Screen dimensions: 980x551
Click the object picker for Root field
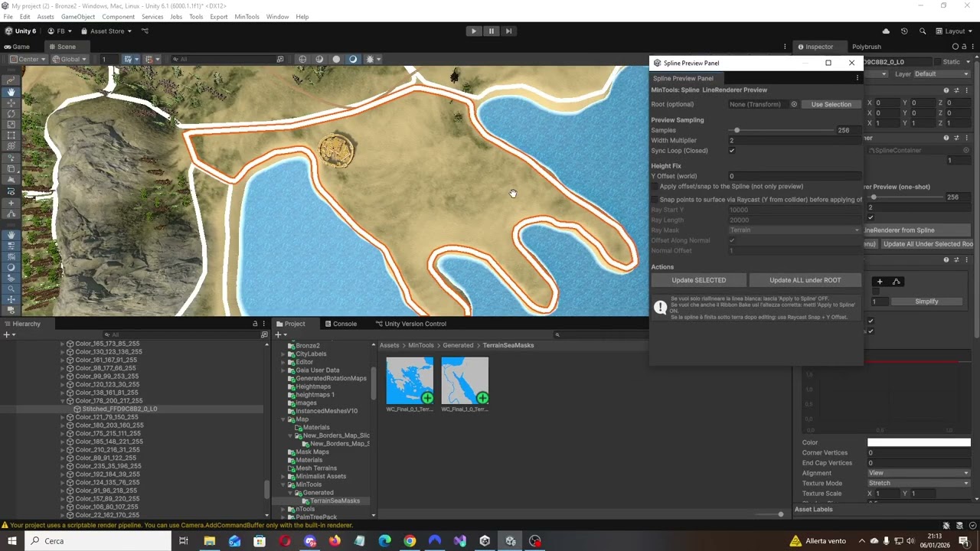(794, 104)
